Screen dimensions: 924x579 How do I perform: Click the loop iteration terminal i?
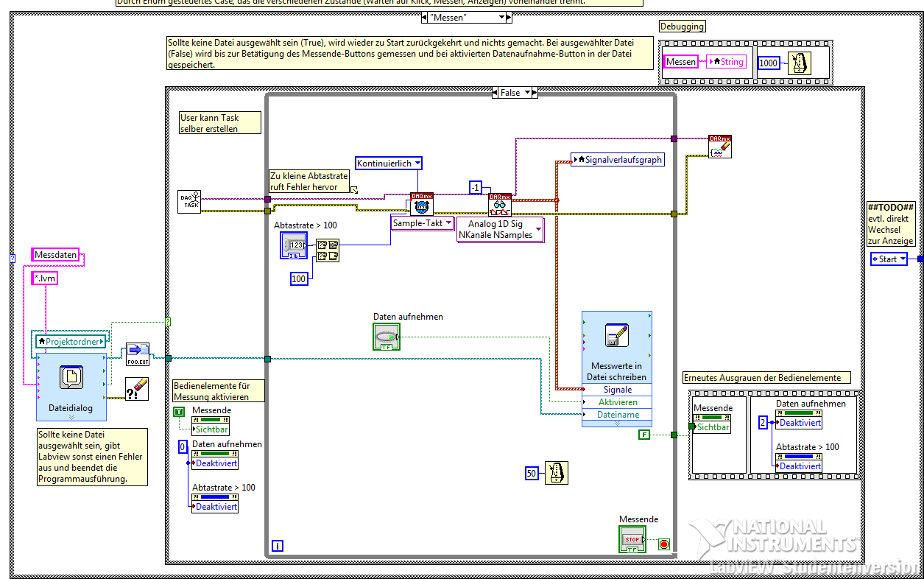pos(278,546)
